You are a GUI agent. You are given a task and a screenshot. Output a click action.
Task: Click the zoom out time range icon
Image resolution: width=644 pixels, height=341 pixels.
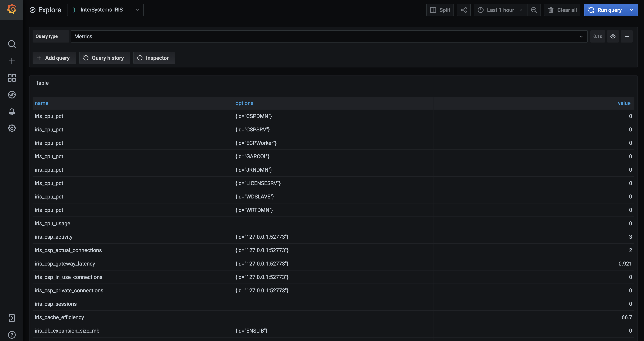pyautogui.click(x=534, y=10)
